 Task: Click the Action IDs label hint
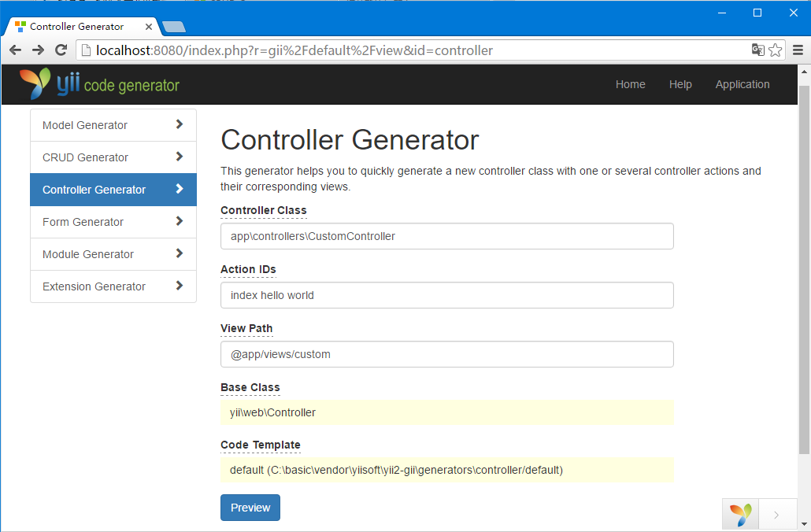coord(248,269)
